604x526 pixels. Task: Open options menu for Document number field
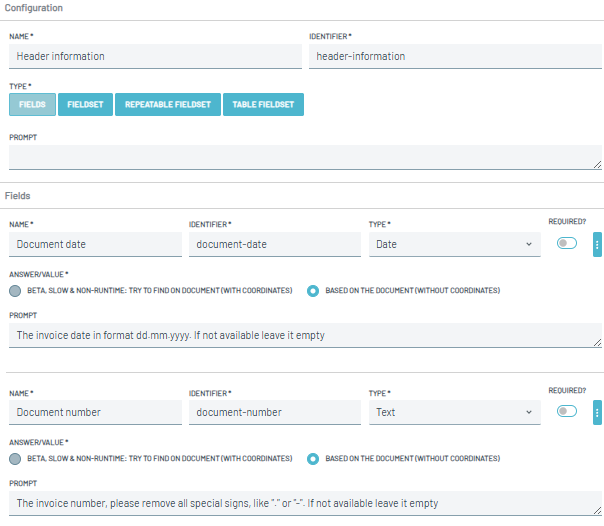click(x=597, y=412)
